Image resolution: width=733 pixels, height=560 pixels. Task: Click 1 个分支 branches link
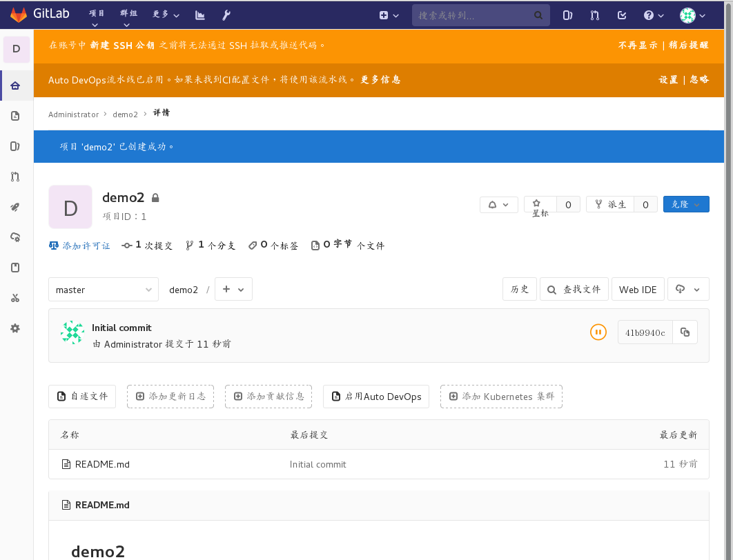point(211,246)
